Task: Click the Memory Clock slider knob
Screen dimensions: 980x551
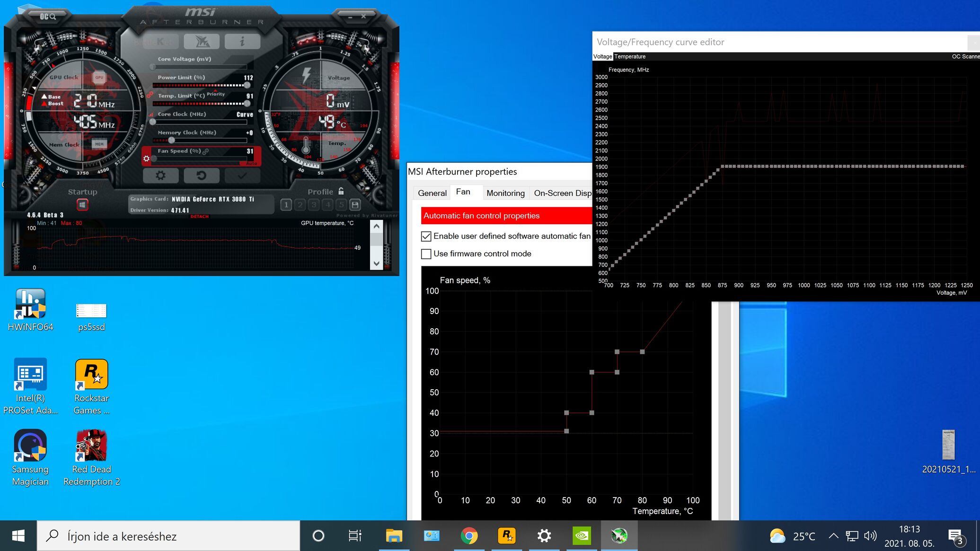Action: pos(171,140)
